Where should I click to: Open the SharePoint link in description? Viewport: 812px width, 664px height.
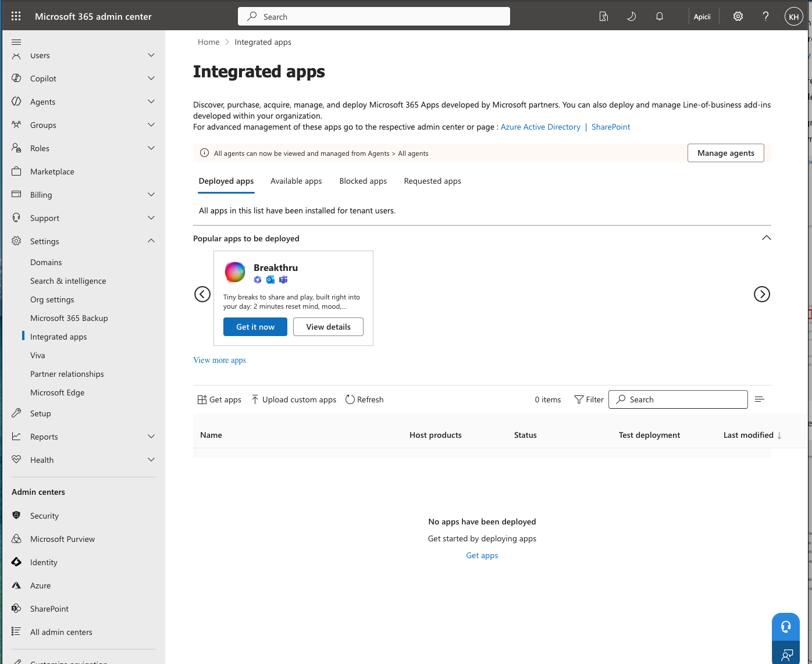coord(611,127)
